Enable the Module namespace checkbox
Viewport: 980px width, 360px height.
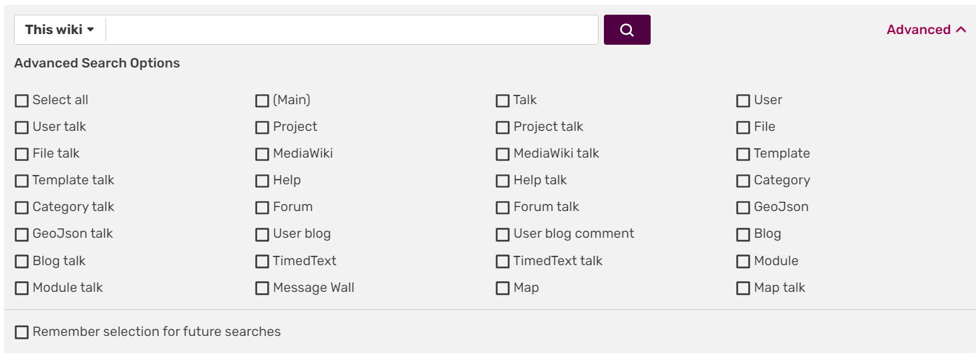744,261
